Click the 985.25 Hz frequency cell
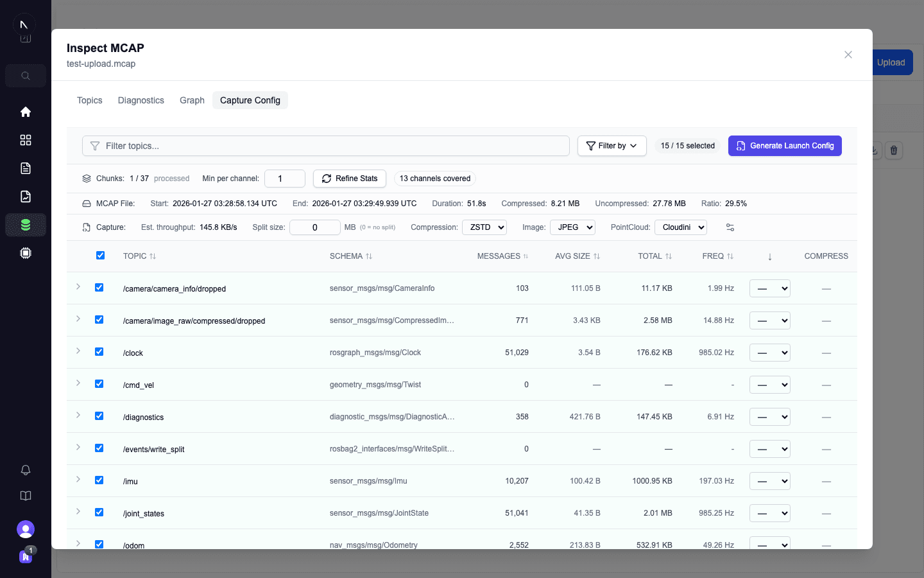Screen dimensions: 924x578 point(716,513)
